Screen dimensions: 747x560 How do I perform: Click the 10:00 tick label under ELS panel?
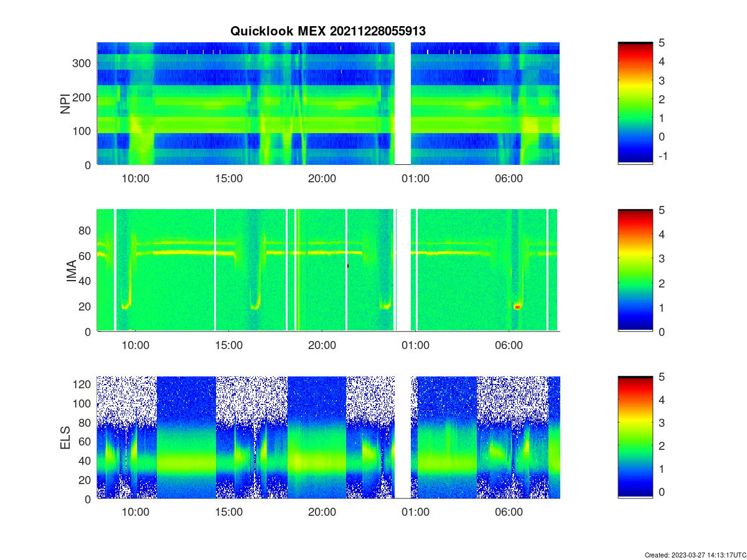(136, 511)
